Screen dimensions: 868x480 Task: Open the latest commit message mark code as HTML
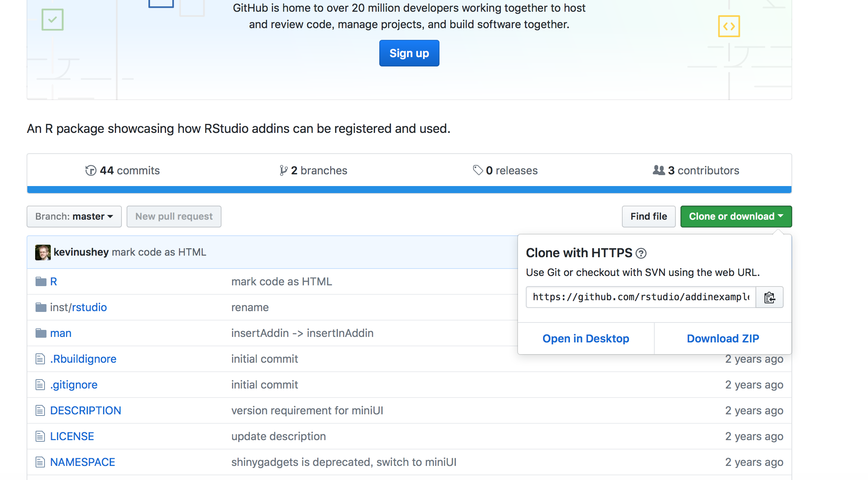point(159,252)
